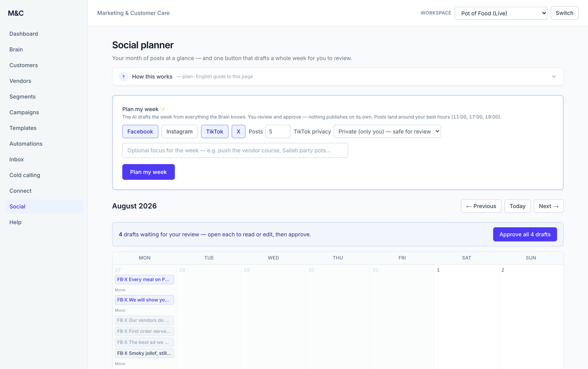Viewport: 588px width, 369px height.
Task: Select the Saturday 1 calendar day cell
Action: pos(466,316)
